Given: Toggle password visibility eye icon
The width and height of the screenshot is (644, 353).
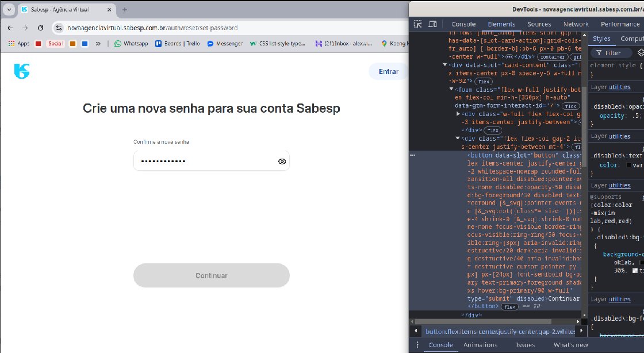Looking at the screenshot, I should (282, 162).
